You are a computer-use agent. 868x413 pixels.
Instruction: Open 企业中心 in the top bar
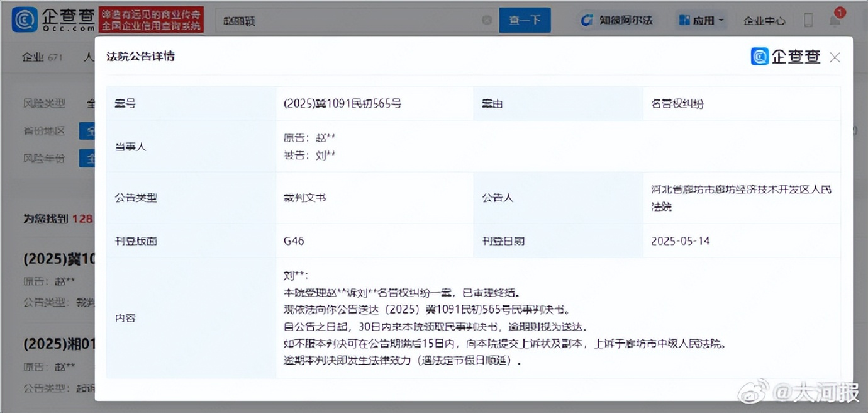tap(764, 20)
